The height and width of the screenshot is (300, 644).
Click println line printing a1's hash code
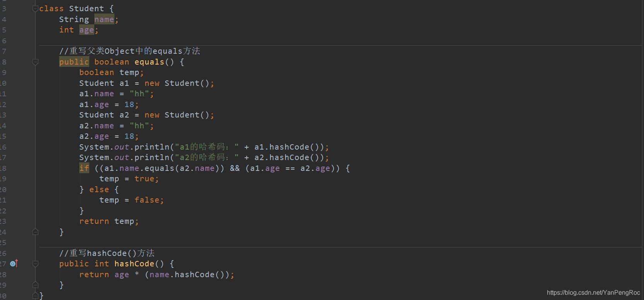(x=204, y=147)
